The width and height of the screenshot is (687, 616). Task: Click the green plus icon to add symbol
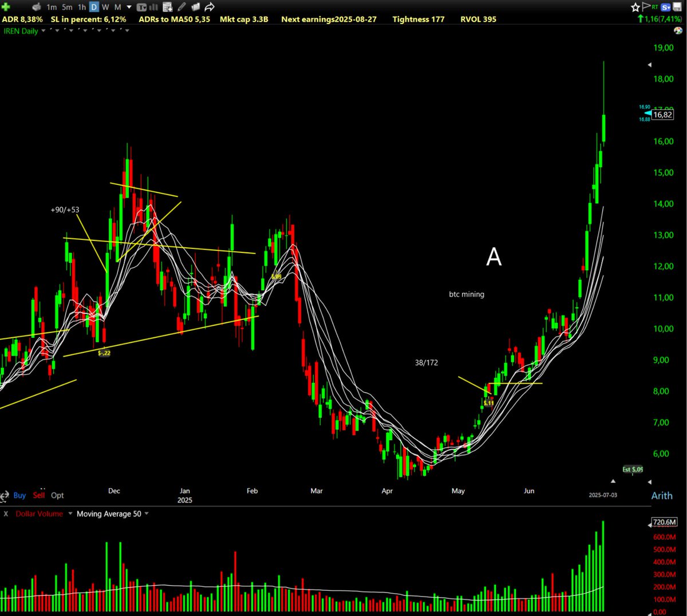coord(6,6)
